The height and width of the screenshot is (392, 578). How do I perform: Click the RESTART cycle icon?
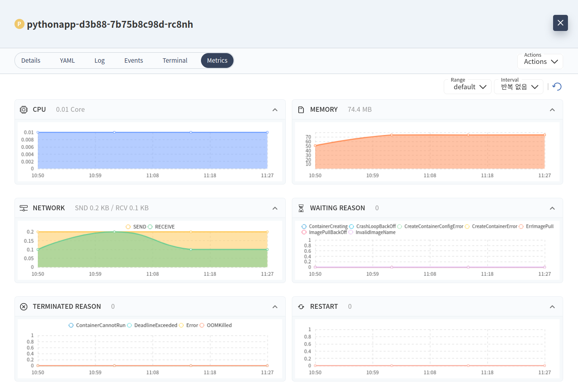point(301,307)
